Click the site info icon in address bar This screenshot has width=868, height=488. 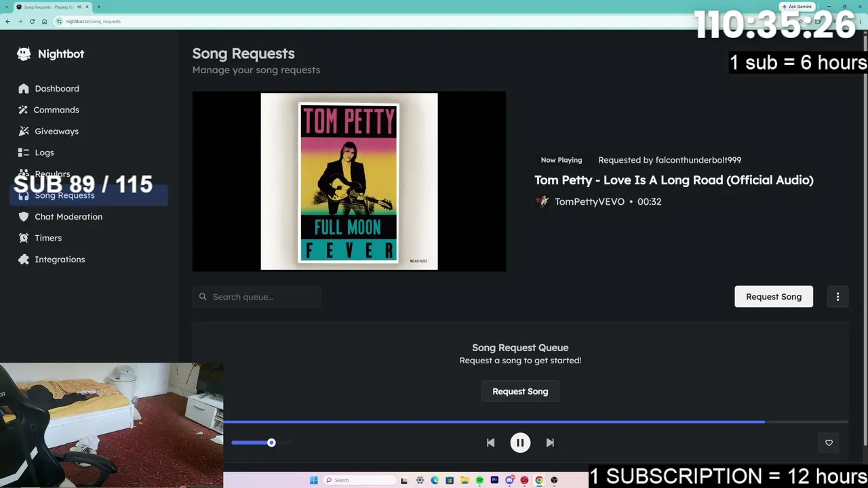(60, 22)
